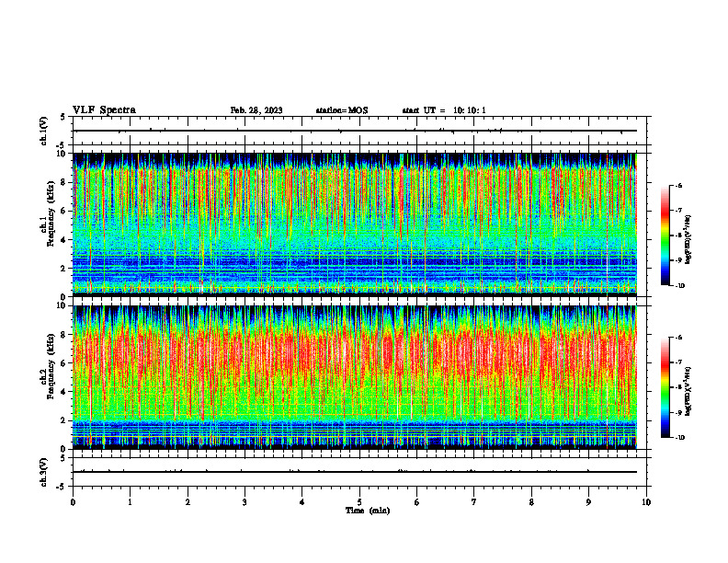Screen dimensions: 728x563
Task: Click the ch.1 "Frequency (kHz)" axis label
Action: (x=50, y=213)
